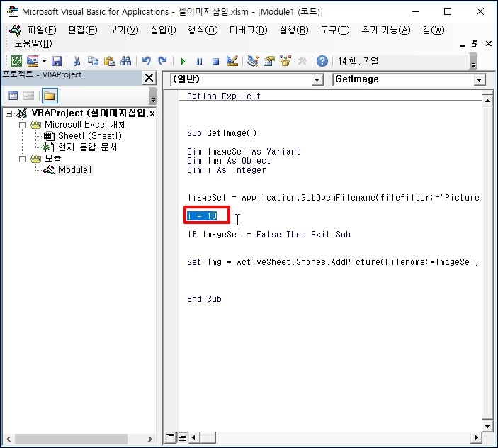The width and height of the screenshot is (498, 448).
Task: Open Object Browser toolbar icon
Action: 285,61
